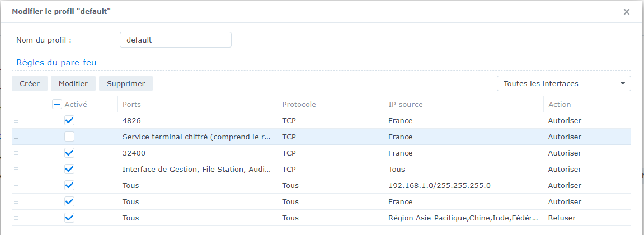
Task: Click drag handle of the Refuser rule row
Action: click(x=16, y=218)
